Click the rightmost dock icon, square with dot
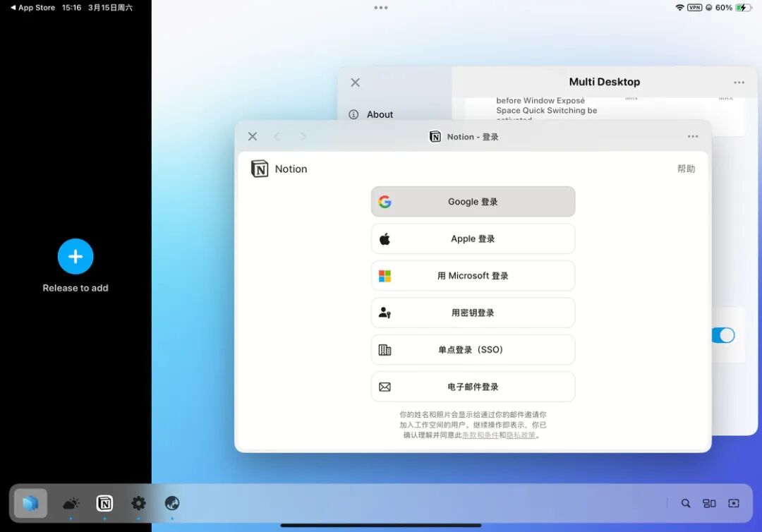The height and width of the screenshot is (532, 762). pos(734,503)
